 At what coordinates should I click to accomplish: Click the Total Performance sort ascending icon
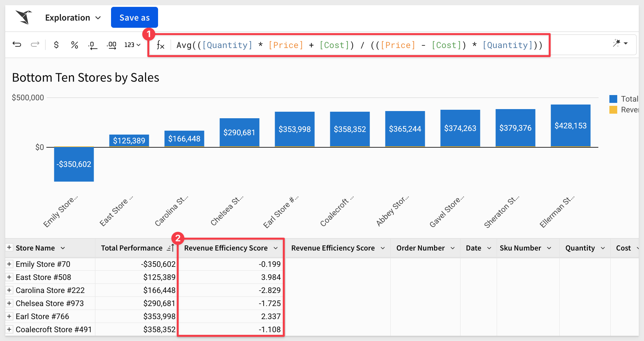[x=170, y=248]
